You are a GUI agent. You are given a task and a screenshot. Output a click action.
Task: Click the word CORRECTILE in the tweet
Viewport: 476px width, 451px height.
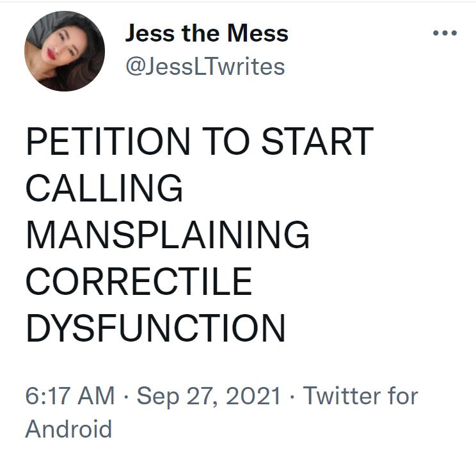[139, 281]
